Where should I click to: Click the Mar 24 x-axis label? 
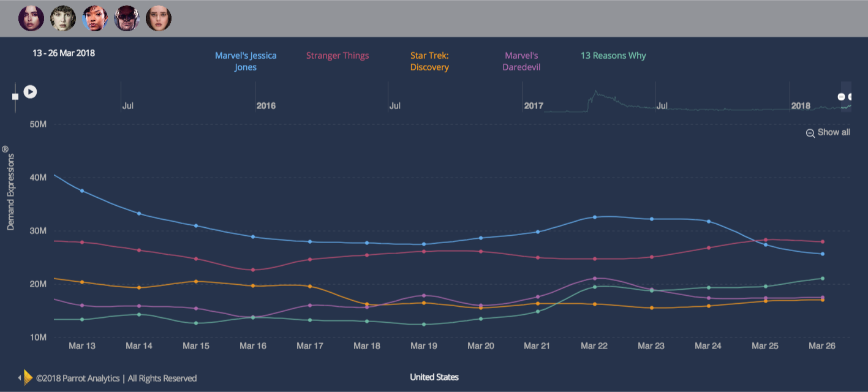click(x=708, y=346)
